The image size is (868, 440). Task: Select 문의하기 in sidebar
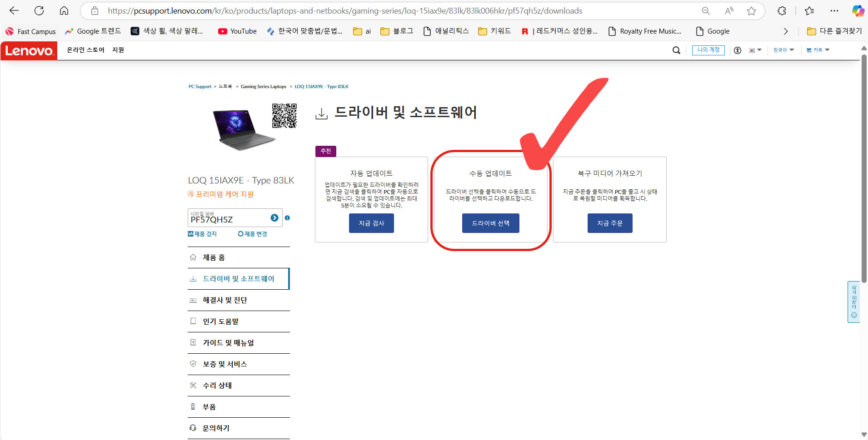[239, 428]
